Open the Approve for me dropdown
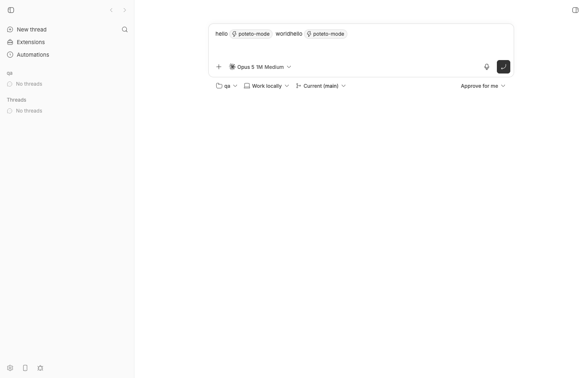The width and height of the screenshot is (588, 378). tap(483, 86)
